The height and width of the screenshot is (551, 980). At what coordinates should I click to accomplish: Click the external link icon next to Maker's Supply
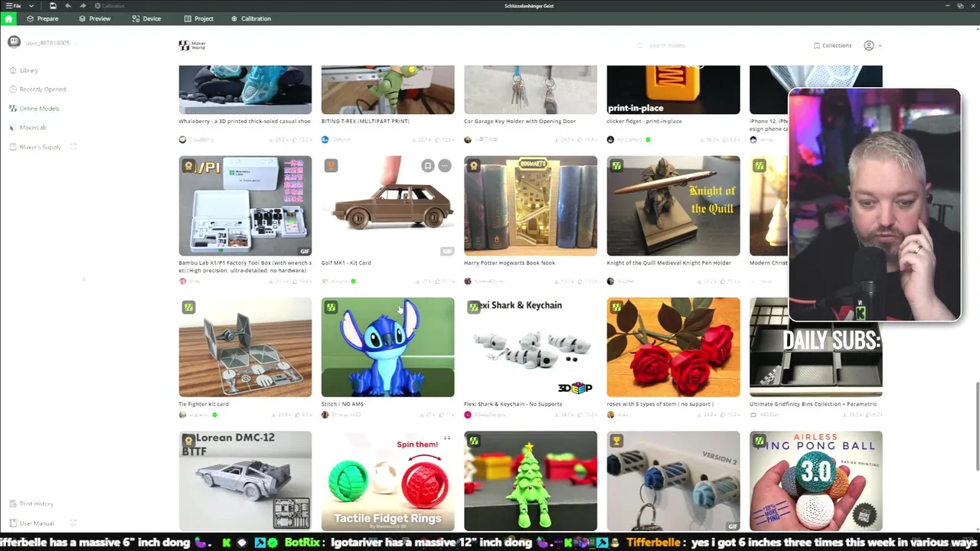tap(73, 147)
